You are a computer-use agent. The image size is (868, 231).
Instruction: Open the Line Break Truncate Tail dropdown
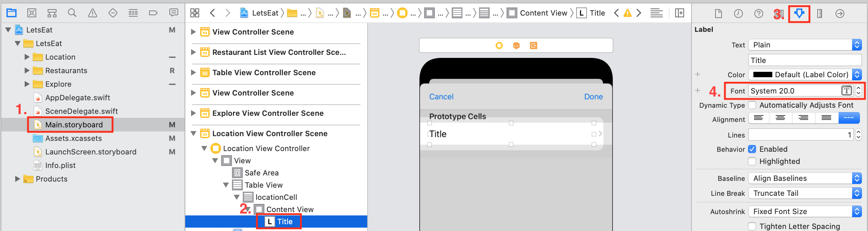pyautogui.click(x=805, y=193)
